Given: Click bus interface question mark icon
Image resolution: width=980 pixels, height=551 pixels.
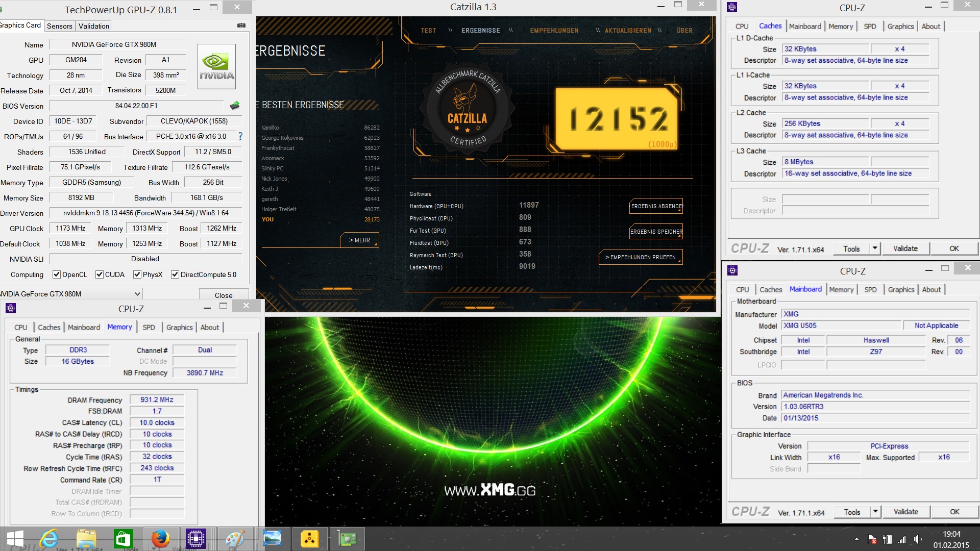Looking at the screenshot, I should (x=240, y=136).
